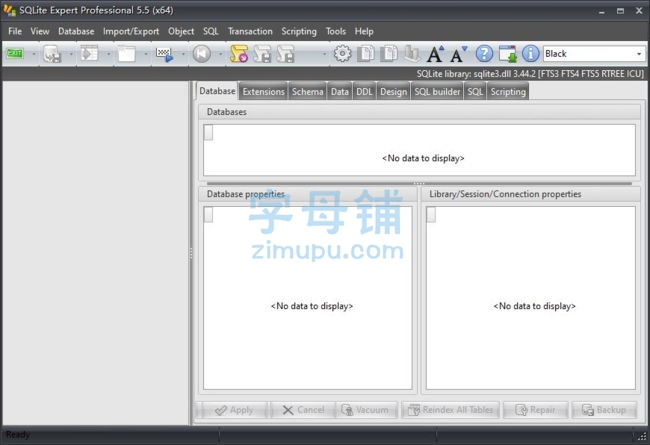Image resolution: width=650 pixels, height=445 pixels.
Task: Click the Databases grid corner indicator cell
Action: tap(209, 133)
